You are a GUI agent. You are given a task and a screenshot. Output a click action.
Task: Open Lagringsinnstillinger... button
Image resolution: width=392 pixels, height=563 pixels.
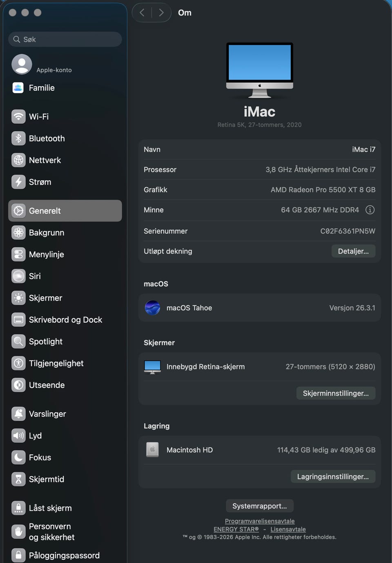[x=333, y=476]
